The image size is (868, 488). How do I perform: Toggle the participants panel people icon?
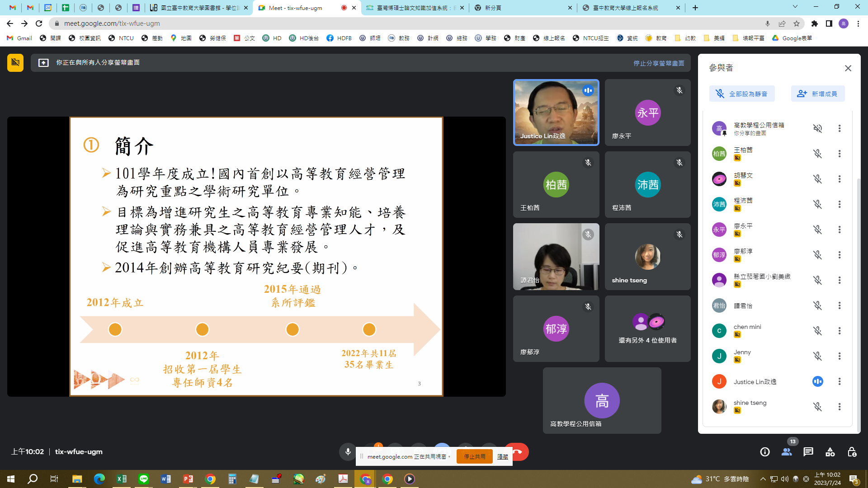point(787,452)
